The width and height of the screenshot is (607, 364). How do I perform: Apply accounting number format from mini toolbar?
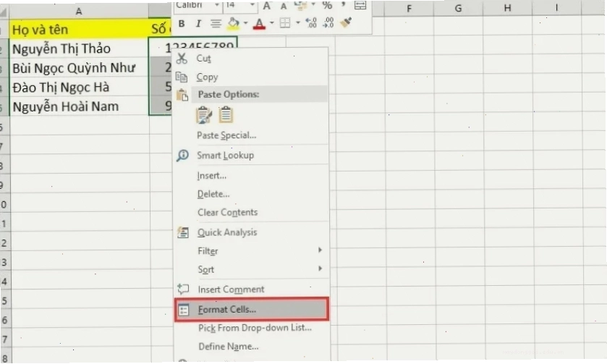click(300, 5)
